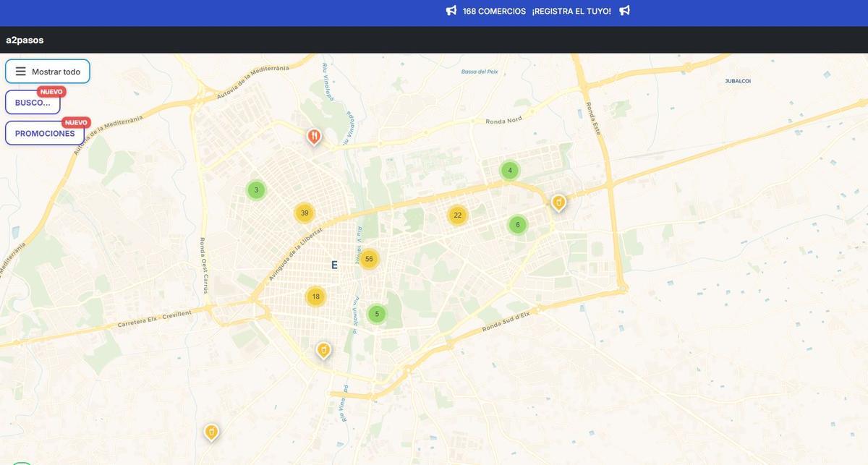Click the a2pasos logo in the header
Viewport: 868px width, 465px height.
coord(25,40)
